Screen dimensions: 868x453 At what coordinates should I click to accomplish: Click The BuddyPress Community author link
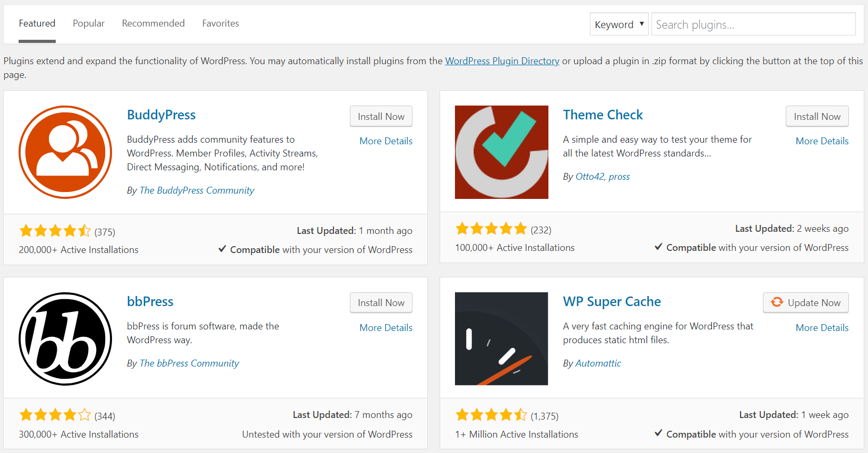coord(196,190)
